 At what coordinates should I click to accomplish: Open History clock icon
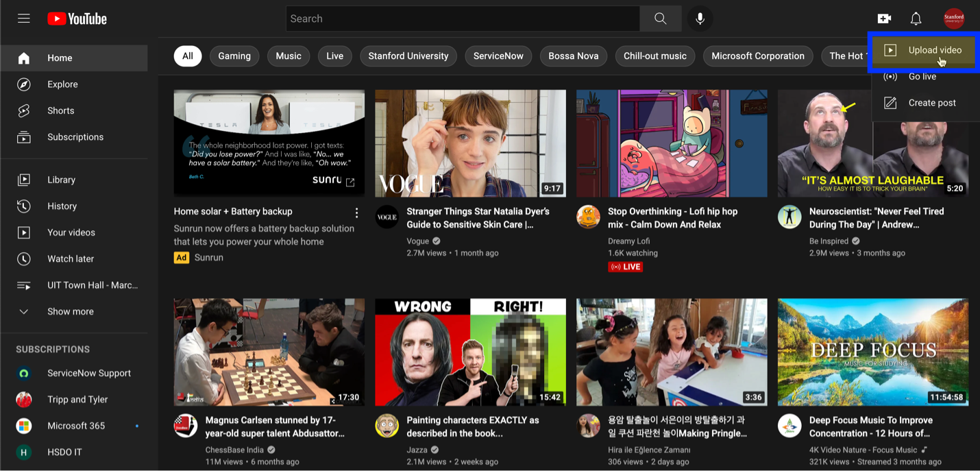point(24,206)
